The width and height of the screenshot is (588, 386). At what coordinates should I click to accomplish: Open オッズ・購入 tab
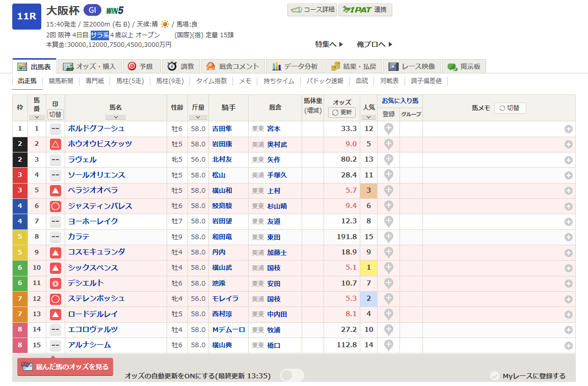coord(89,66)
